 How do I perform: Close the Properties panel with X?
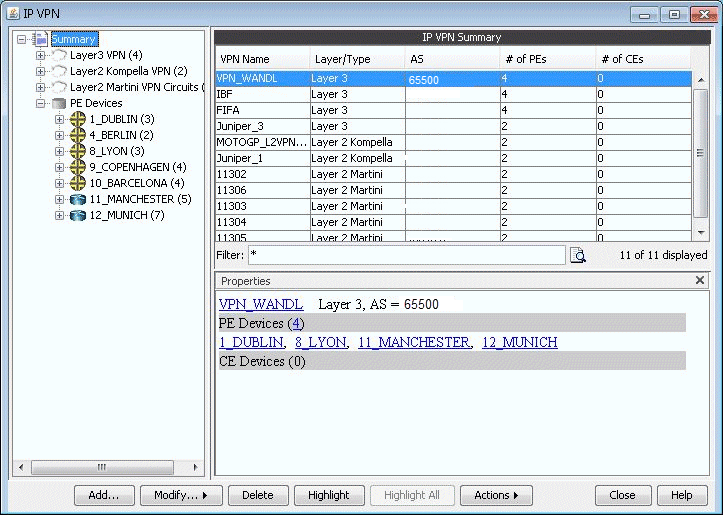(x=700, y=281)
